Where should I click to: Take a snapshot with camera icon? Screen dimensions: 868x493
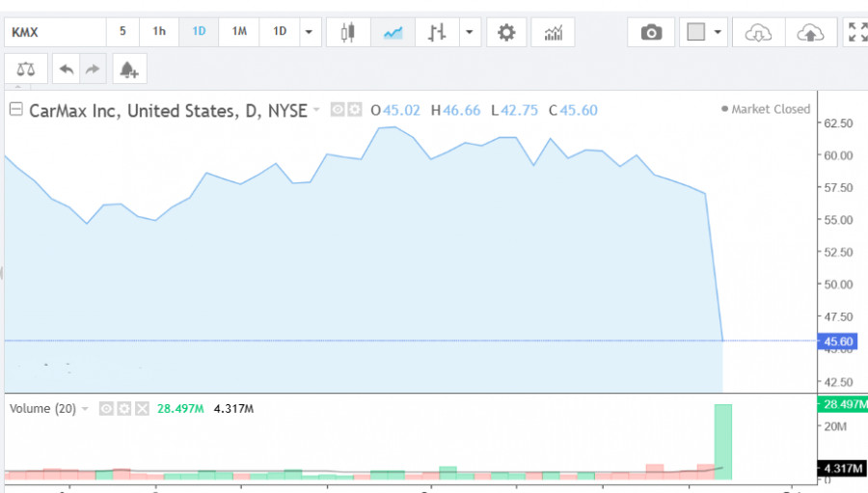(651, 32)
